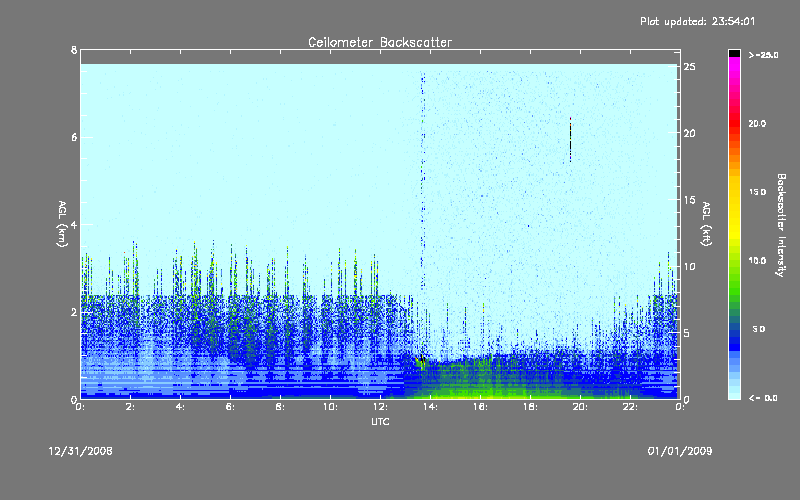800x500 pixels.
Task: Click the start date '12/31/2008'
Action: click(80, 451)
